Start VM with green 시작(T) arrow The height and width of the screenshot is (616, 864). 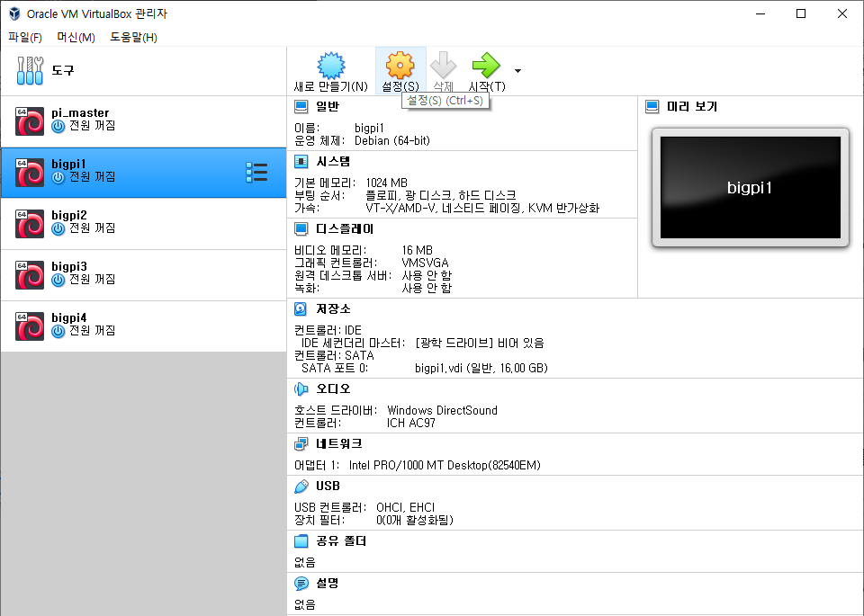pos(486,66)
